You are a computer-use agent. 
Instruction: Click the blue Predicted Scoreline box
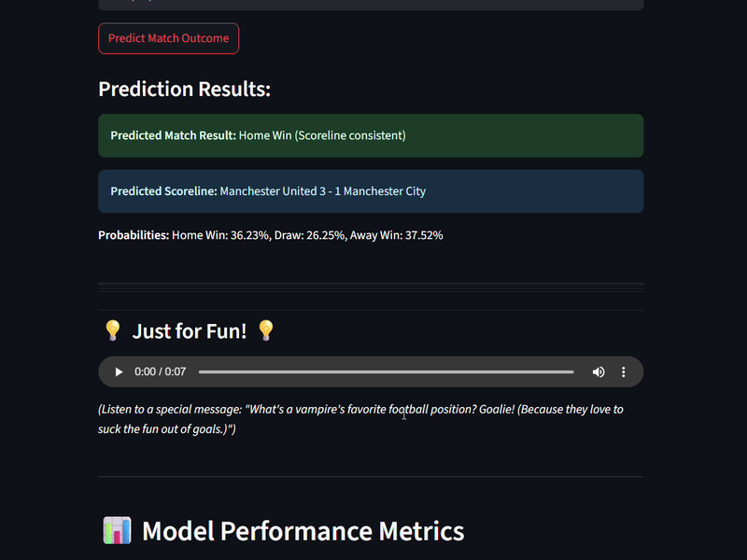coord(371,191)
